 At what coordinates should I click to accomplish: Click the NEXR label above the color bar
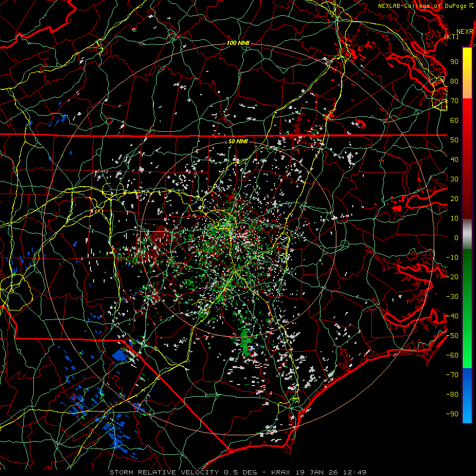click(x=465, y=32)
